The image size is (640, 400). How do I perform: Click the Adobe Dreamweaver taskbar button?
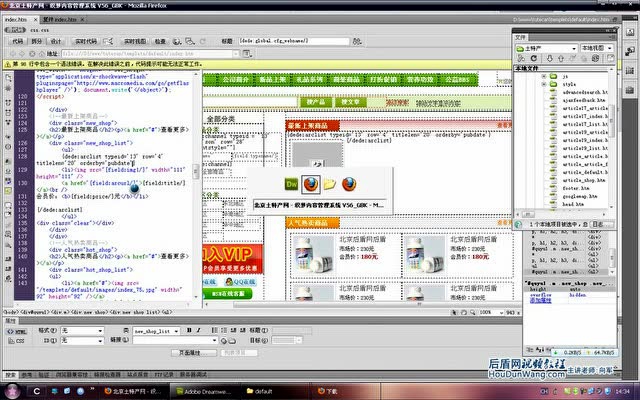(203, 391)
